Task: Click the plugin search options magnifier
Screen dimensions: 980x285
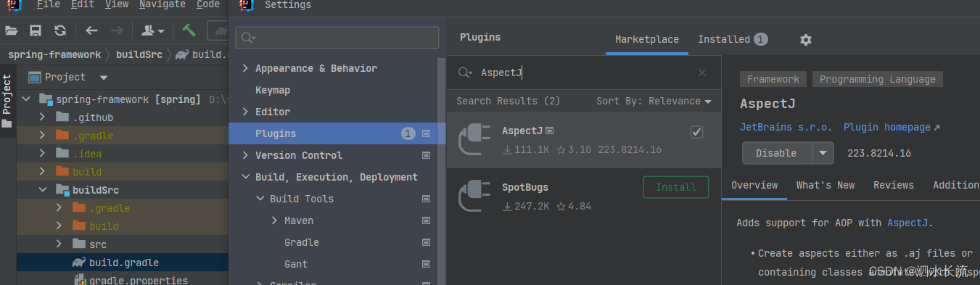Action: pos(465,73)
